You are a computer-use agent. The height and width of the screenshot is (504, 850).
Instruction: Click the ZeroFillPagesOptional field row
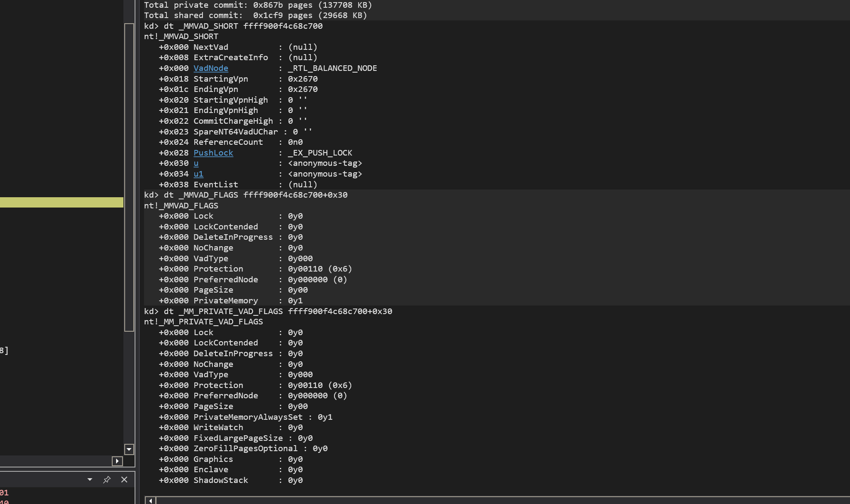pyautogui.click(x=243, y=449)
